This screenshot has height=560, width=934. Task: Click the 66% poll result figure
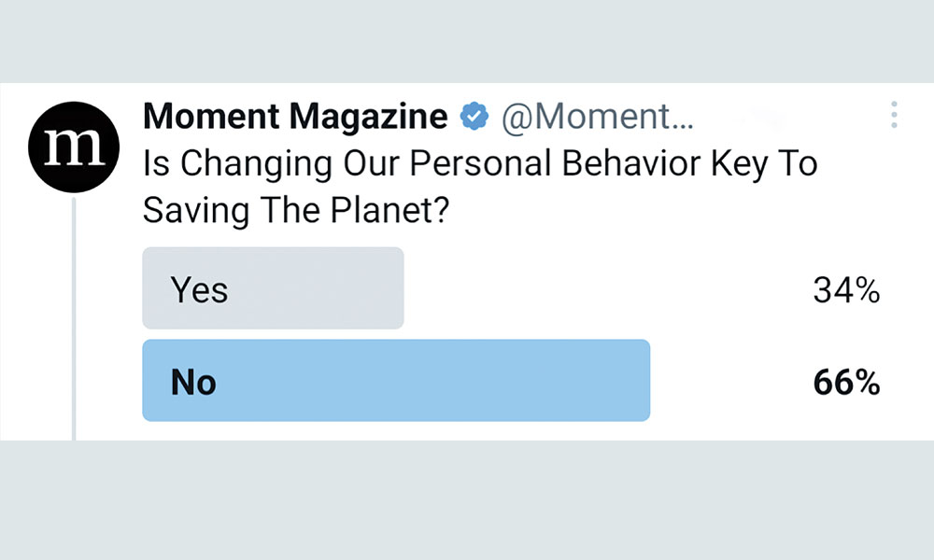(846, 382)
